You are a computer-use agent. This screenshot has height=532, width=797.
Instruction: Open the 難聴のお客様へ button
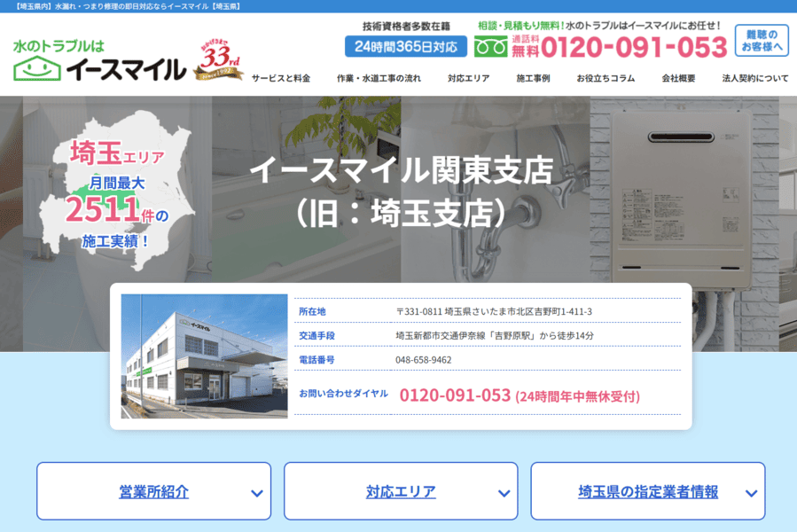762,40
